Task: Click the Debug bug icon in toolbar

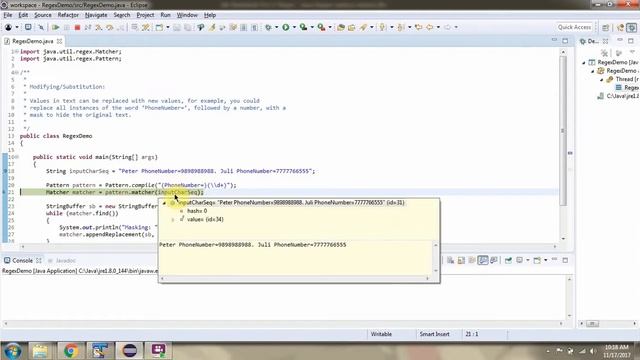Action: click(268, 27)
